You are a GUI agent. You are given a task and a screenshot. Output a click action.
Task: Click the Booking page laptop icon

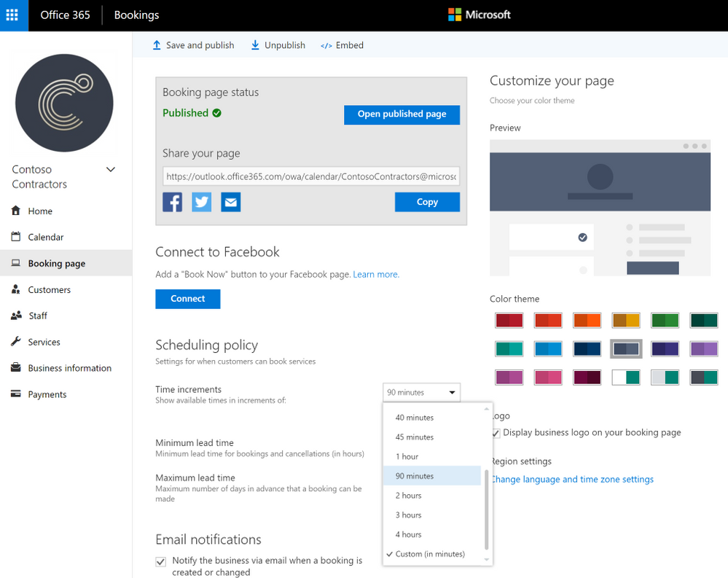click(x=16, y=263)
